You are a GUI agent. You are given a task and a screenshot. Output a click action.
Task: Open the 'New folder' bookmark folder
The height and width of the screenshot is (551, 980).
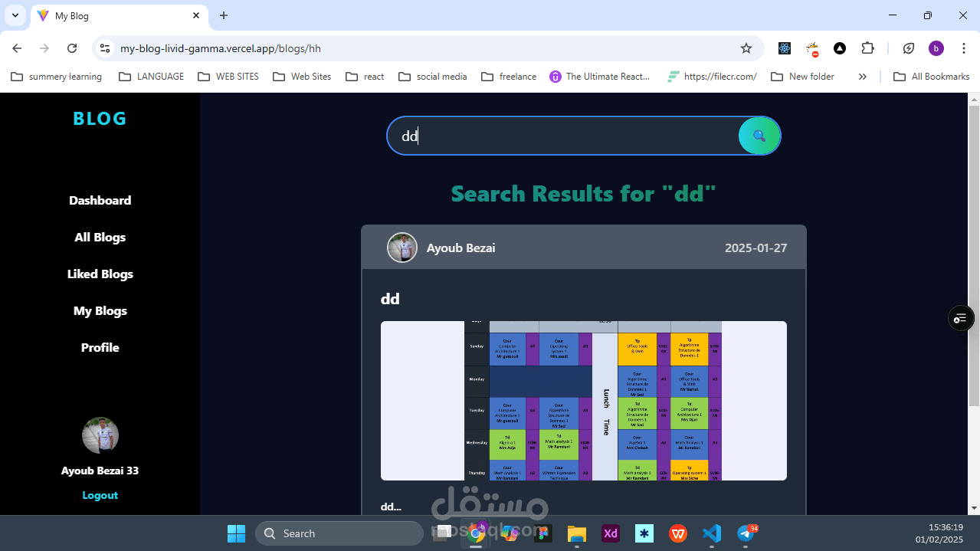[802, 77]
